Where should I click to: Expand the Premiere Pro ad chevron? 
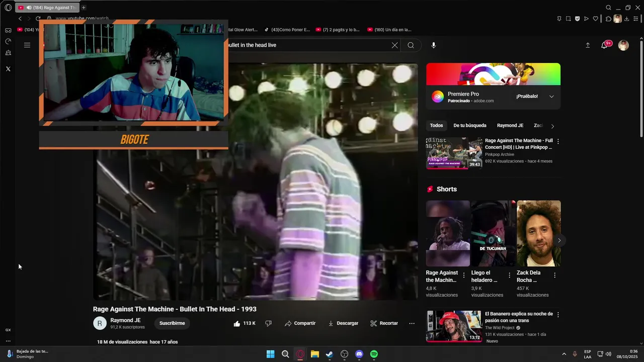click(551, 97)
